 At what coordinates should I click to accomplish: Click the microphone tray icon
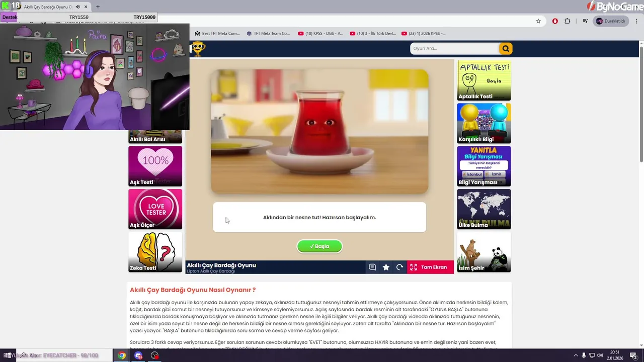(584, 355)
